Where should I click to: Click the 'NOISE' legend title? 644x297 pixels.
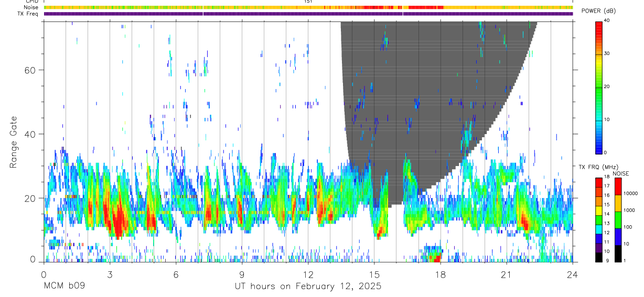point(620,173)
